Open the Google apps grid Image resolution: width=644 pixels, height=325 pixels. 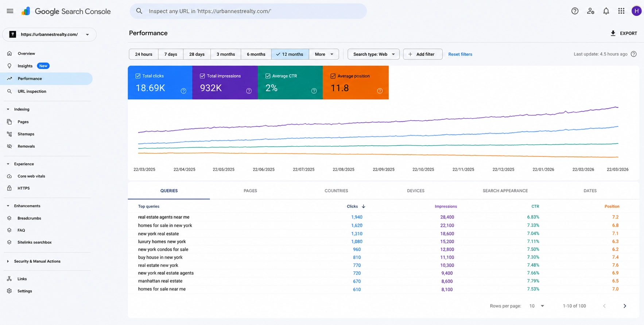621,11
